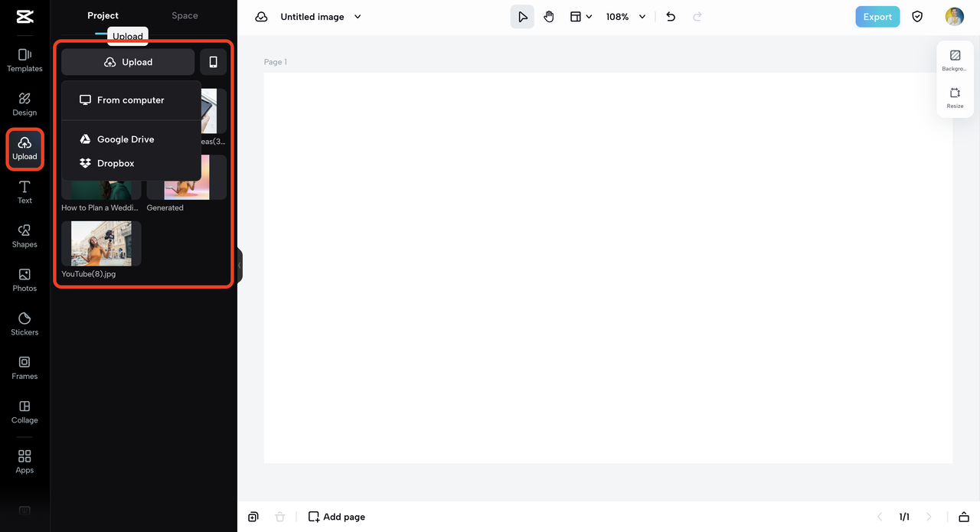Open the Collage panel
This screenshot has width=980, height=532.
[x=24, y=412]
